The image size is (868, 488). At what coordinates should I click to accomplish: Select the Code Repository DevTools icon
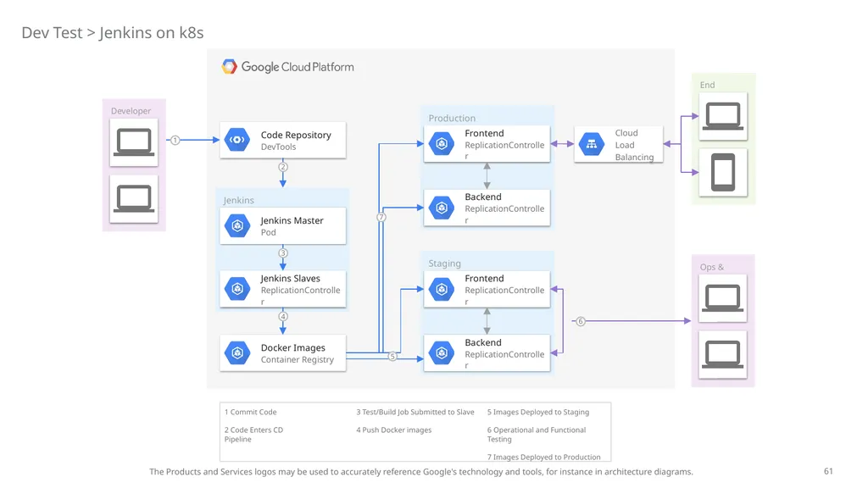[x=237, y=140]
